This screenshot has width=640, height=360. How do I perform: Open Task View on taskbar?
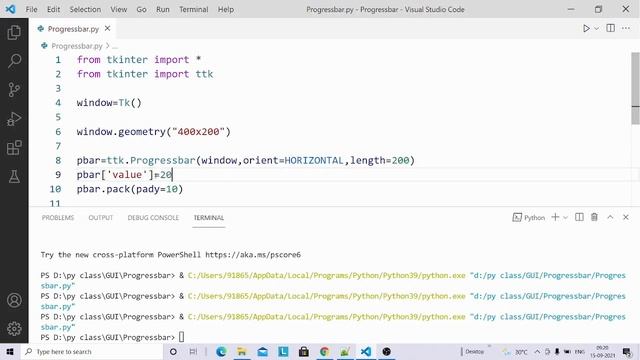pyautogui.click(x=193, y=351)
